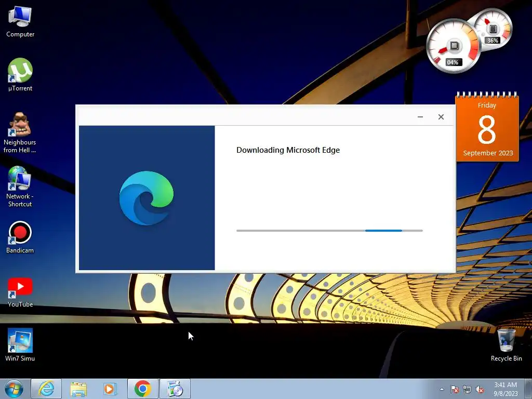The width and height of the screenshot is (532, 399).
Task: Open Windows Explorer from the taskbar
Action: [x=78, y=389]
